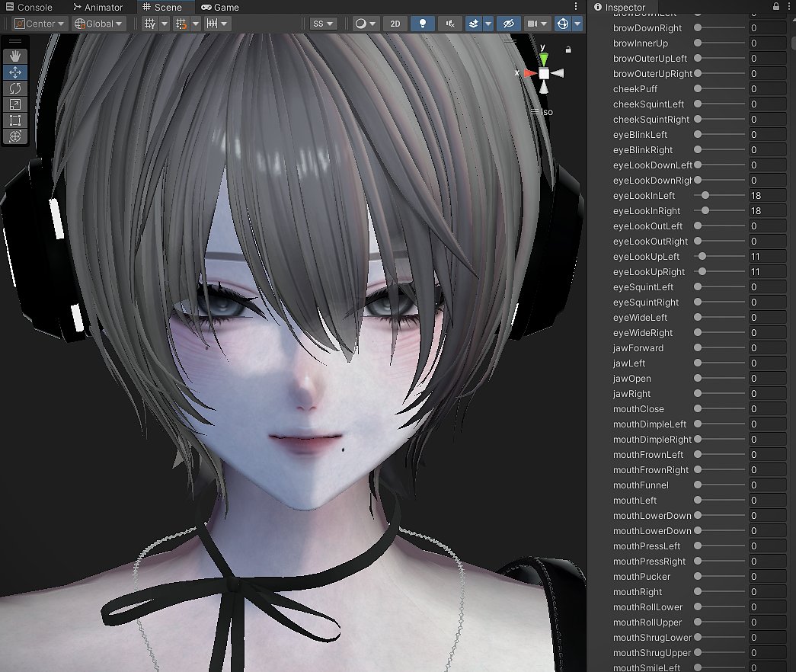
Task: Click the draw mode shading icon
Action: click(x=361, y=24)
